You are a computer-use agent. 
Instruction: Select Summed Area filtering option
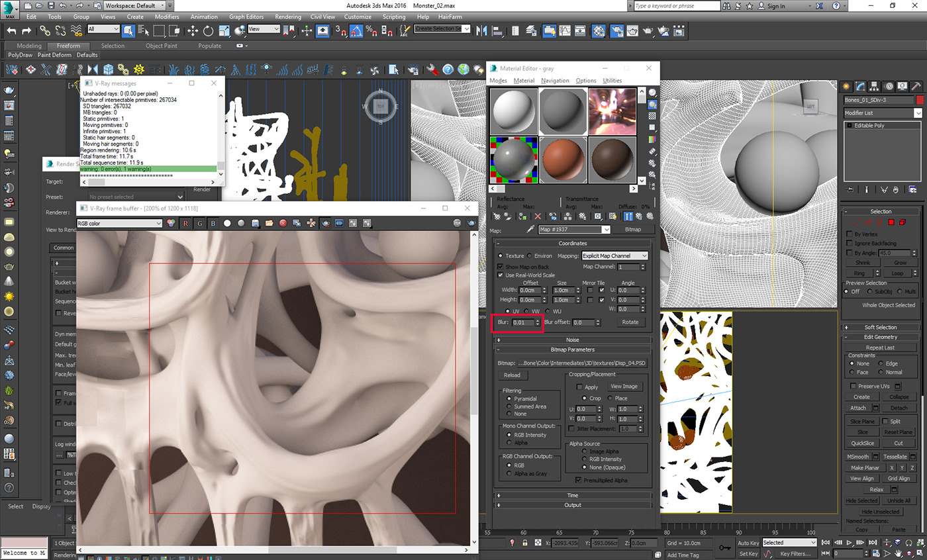tap(509, 406)
